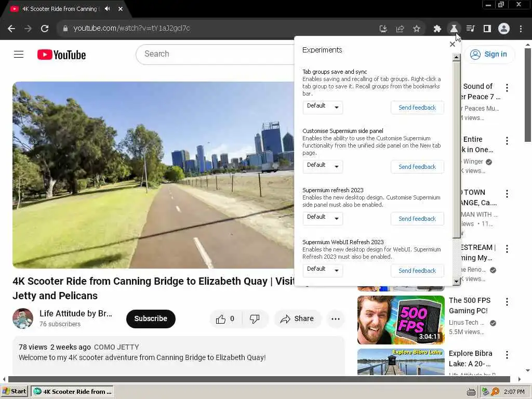
Task: Bookmark this page with the star icon
Action: pos(417,29)
